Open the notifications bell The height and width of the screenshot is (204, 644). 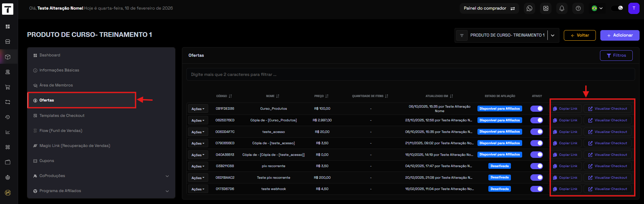[562, 9]
